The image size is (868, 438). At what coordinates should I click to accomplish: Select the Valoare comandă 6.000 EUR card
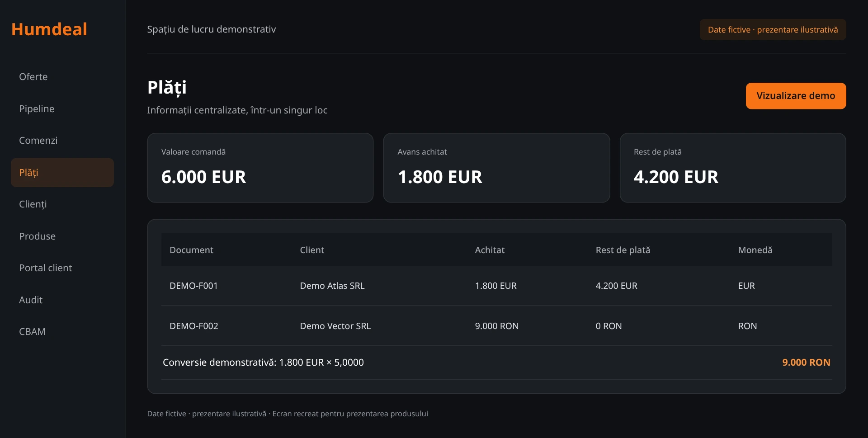coord(260,168)
